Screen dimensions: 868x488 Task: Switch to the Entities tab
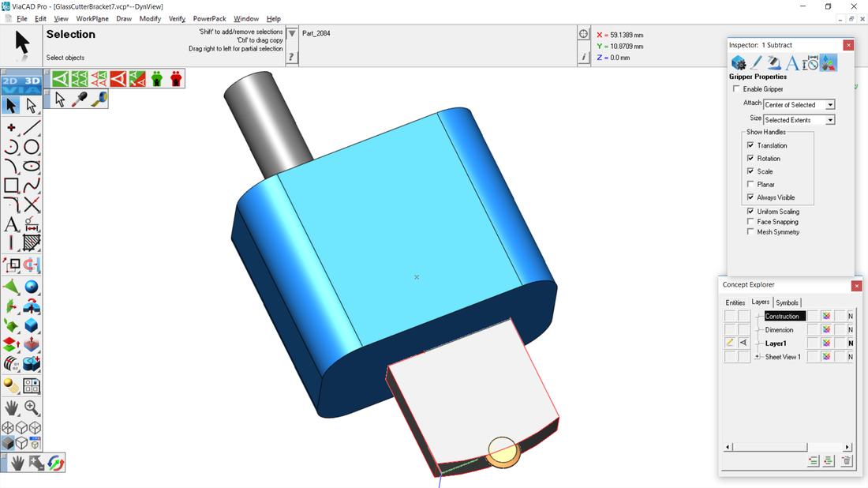(735, 302)
